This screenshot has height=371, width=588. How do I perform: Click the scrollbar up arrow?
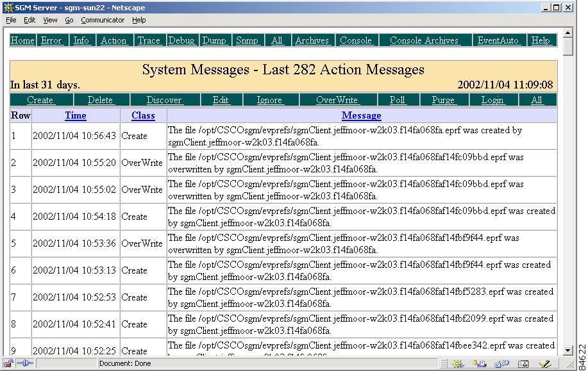point(567,33)
